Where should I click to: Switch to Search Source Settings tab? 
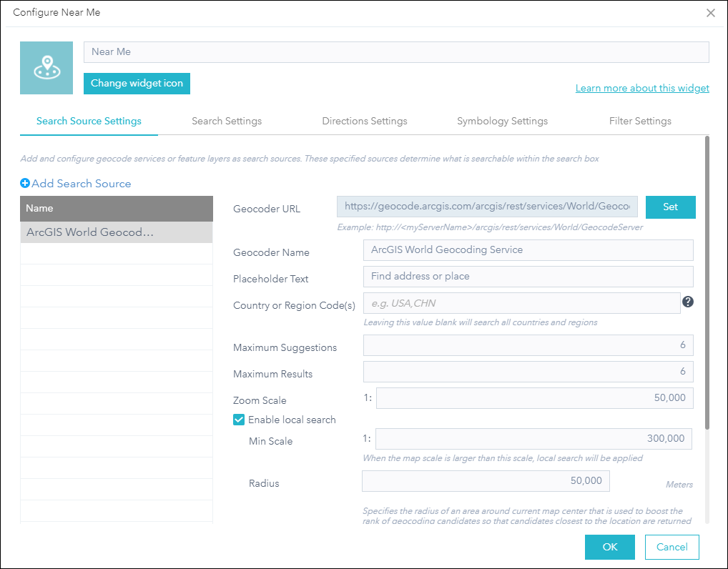point(89,121)
